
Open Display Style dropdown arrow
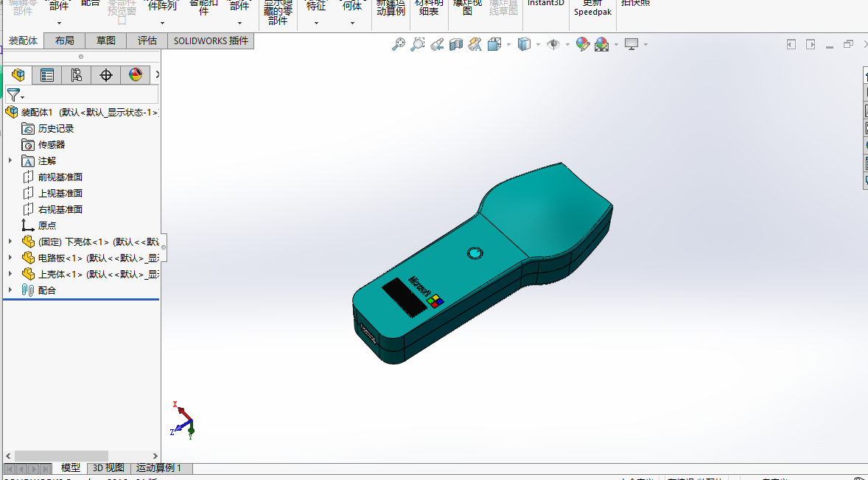point(538,45)
